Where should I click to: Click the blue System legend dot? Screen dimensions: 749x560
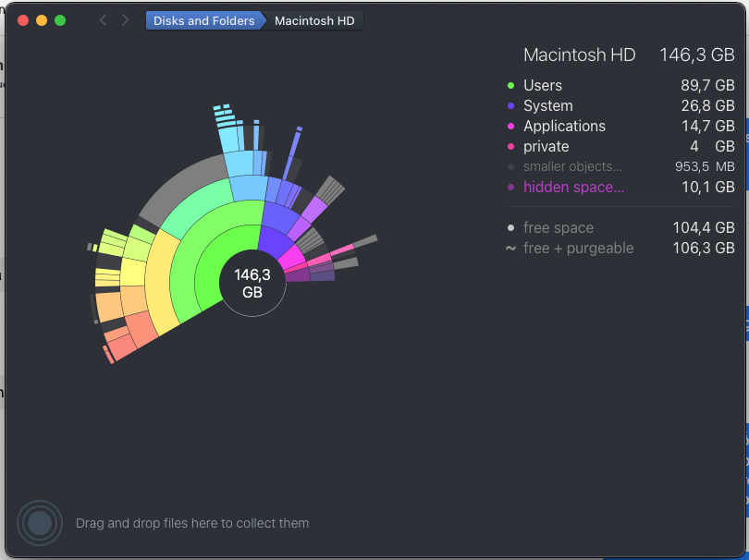tap(510, 106)
